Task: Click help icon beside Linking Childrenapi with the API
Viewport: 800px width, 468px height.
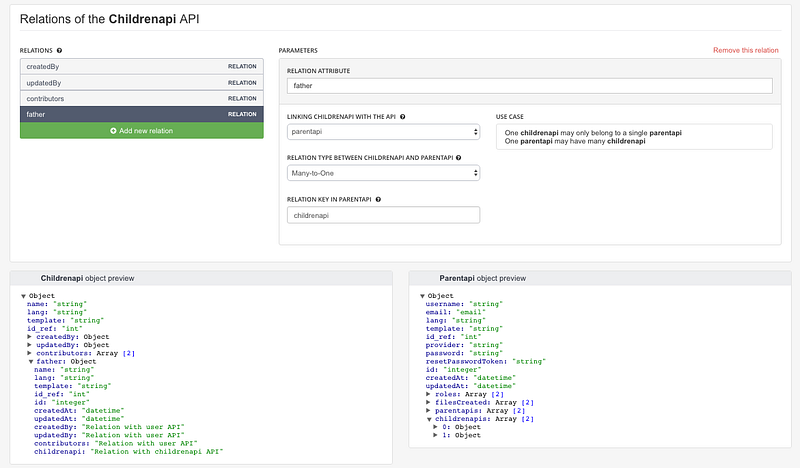Action: pos(403,117)
